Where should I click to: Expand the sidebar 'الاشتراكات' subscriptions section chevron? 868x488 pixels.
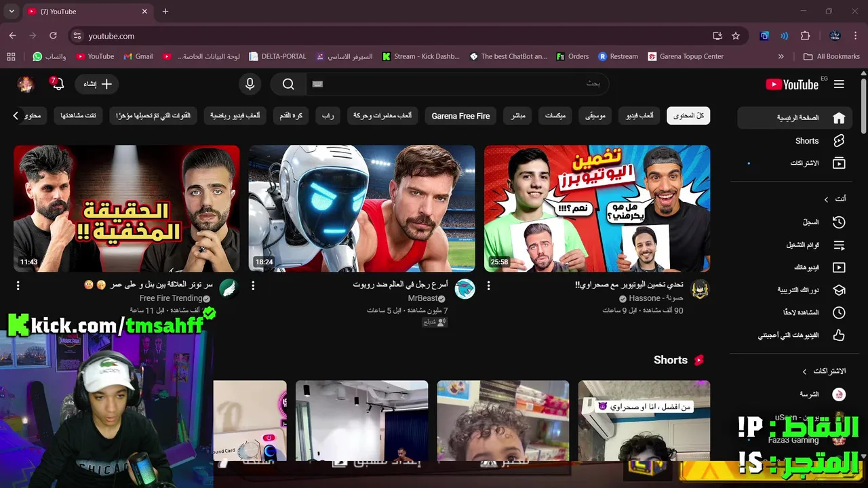(x=804, y=371)
